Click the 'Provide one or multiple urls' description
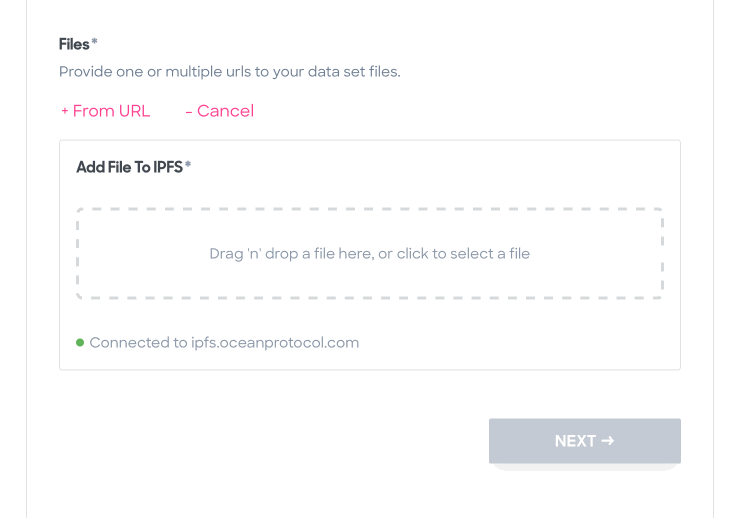Screen dimensions: 741x518 click(230, 71)
